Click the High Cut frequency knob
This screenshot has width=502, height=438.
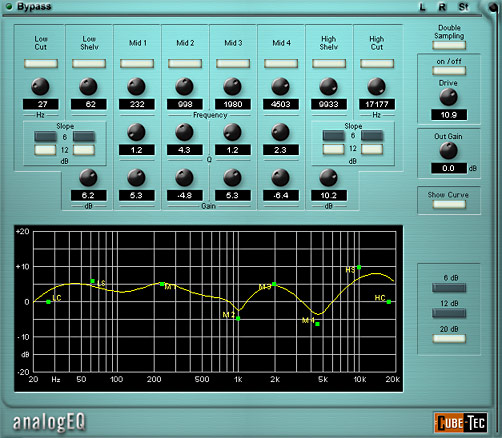coord(376,86)
